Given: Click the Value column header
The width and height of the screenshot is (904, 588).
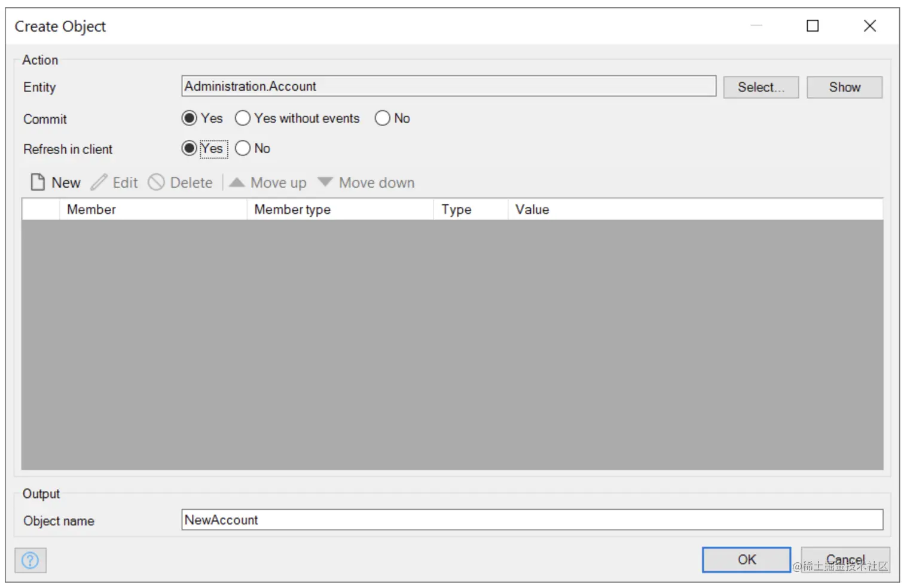Looking at the screenshot, I should coord(695,210).
